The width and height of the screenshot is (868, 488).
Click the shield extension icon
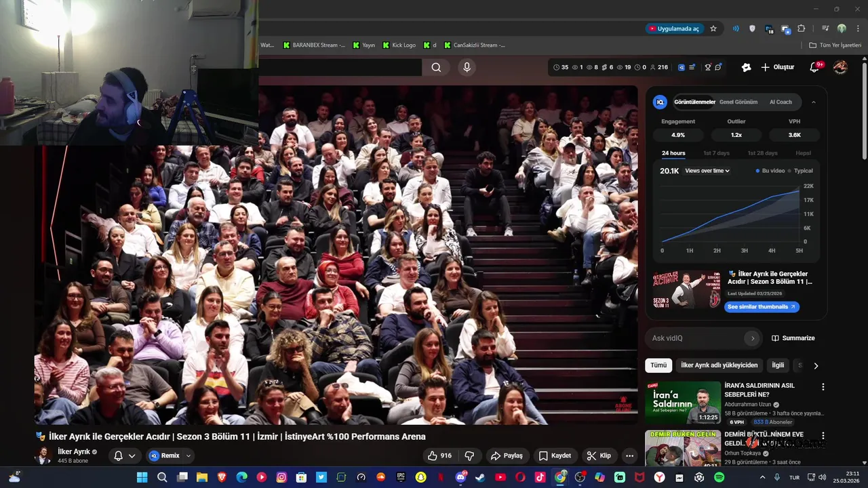pos(752,28)
